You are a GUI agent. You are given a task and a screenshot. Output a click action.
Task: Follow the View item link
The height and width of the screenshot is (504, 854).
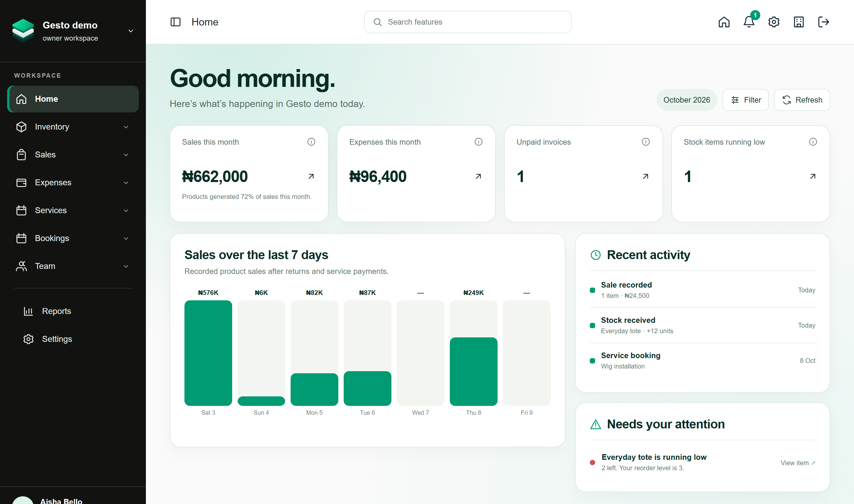(798, 462)
